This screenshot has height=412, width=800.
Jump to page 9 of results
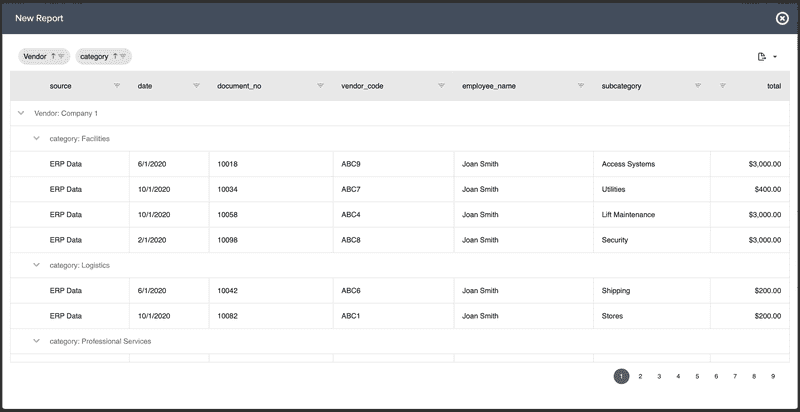point(773,377)
